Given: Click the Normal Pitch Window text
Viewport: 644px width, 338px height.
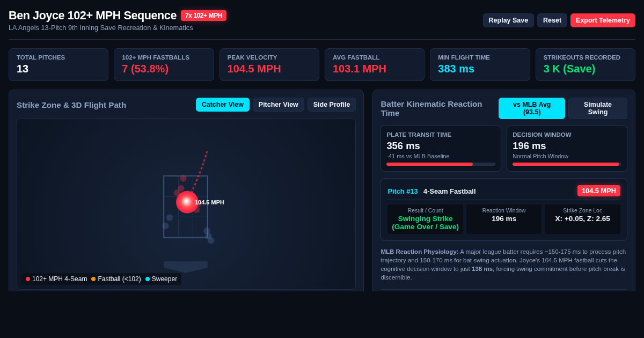Looking at the screenshot, I should [540, 156].
